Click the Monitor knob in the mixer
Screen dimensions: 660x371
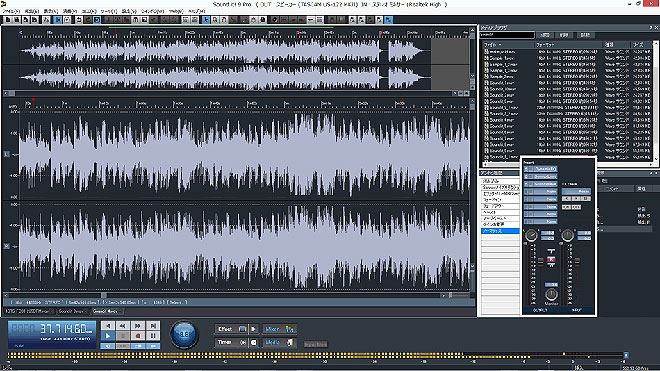click(551, 294)
